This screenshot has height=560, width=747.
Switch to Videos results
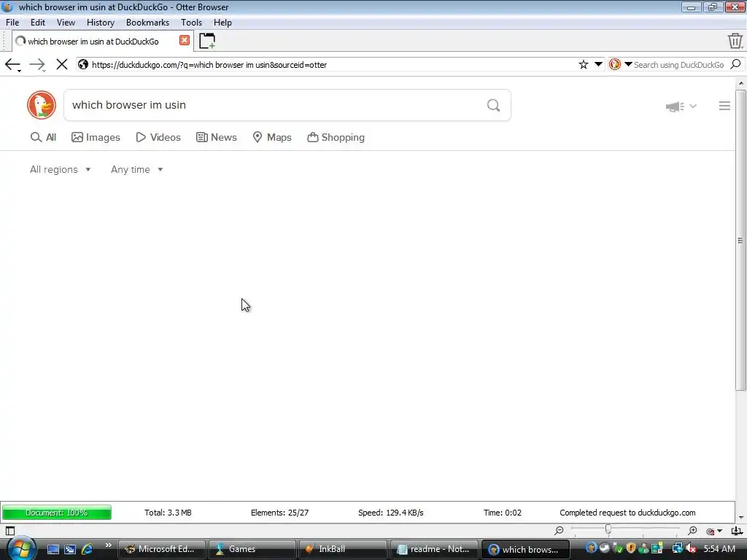point(158,137)
